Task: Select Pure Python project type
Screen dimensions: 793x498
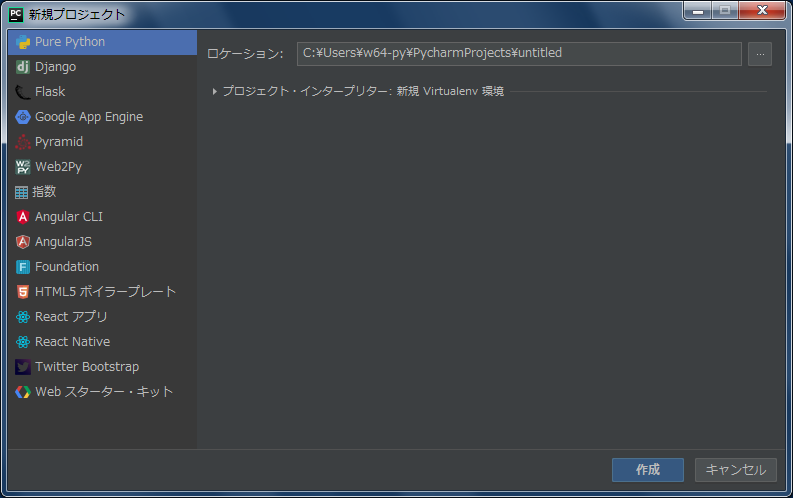Action: tap(102, 42)
